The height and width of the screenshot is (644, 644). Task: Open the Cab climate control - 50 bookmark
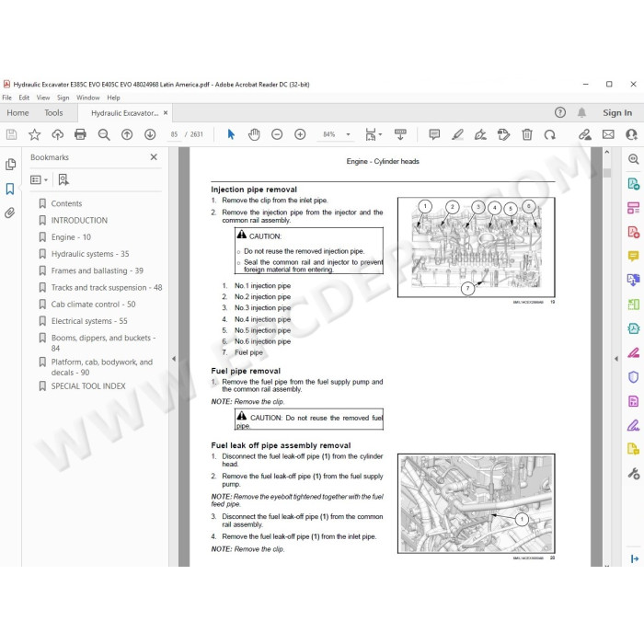pos(93,305)
